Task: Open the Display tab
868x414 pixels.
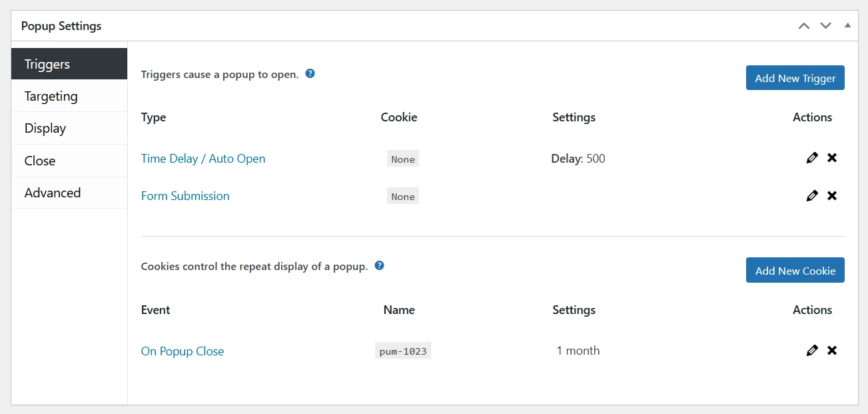Action: 69,128
